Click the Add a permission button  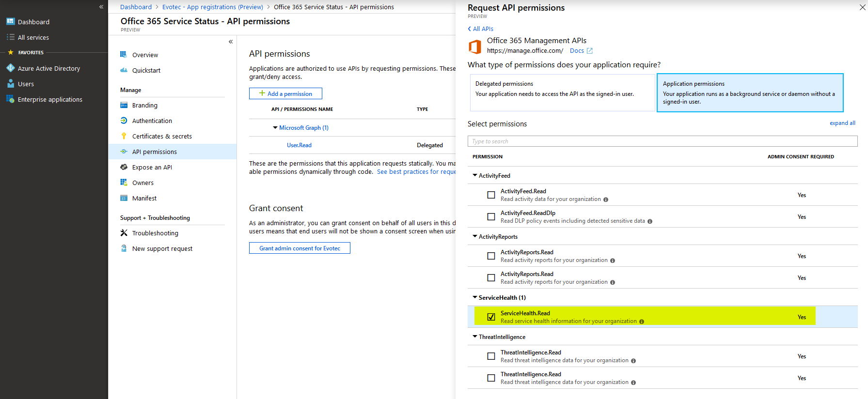pyautogui.click(x=285, y=93)
